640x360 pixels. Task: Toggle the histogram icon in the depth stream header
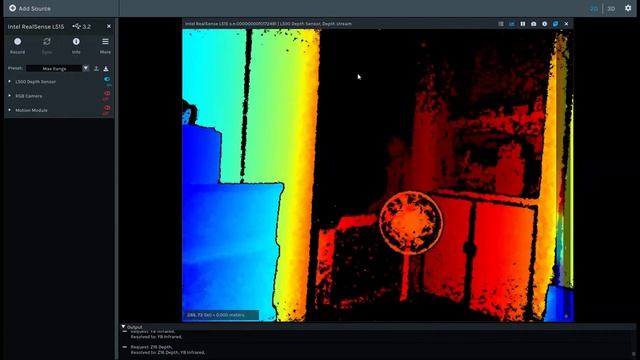[511, 24]
